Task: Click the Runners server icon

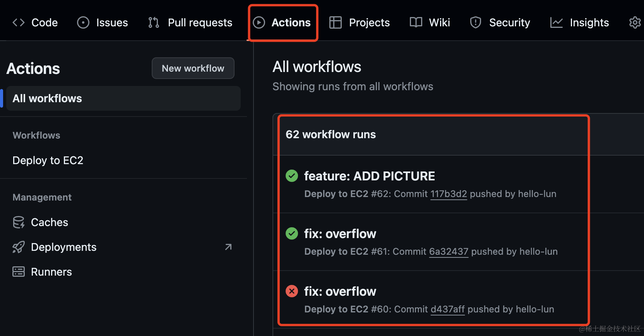Action: 19,272
